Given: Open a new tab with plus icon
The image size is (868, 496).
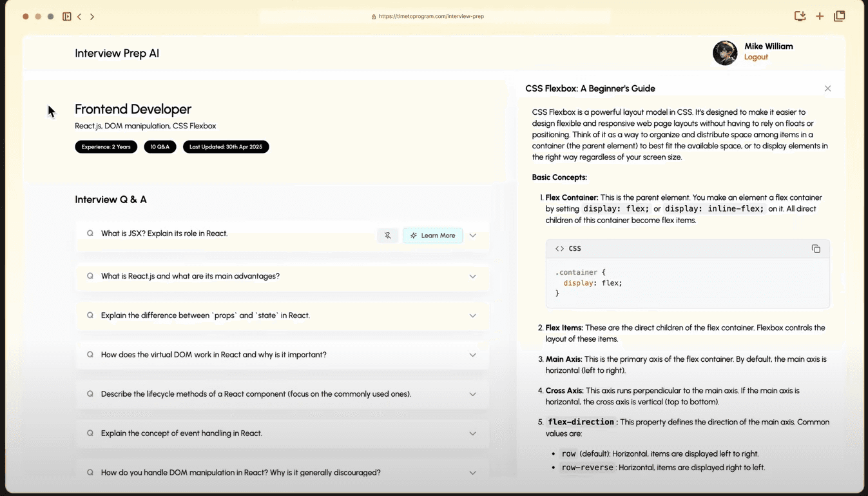Looking at the screenshot, I should point(820,16).
